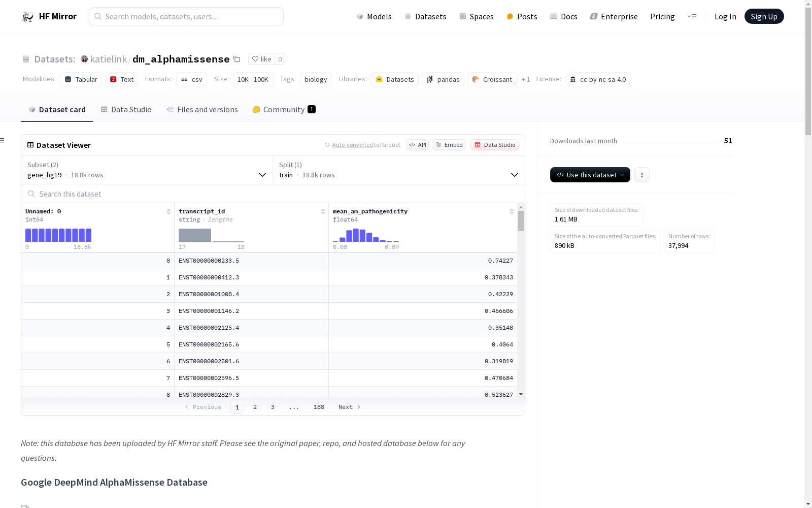The height and width of the screenshot is (508, 812).
Task: Click the Sign Up button
Action: pos(764,16)
